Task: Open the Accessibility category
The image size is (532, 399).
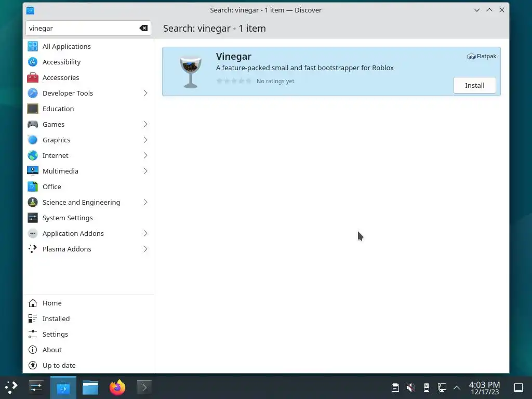Action: [x=88, y=62]
